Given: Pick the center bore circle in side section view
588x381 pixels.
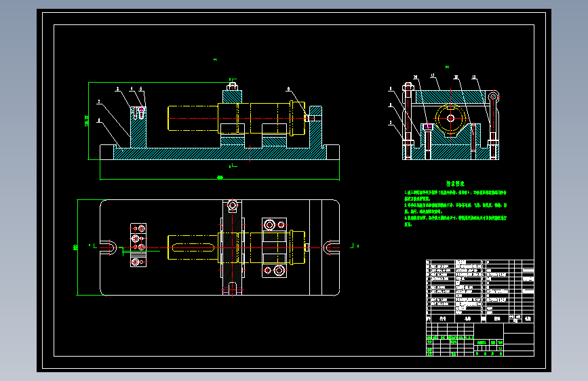Looking at the screenshot, I should click(x=450, y=118).
